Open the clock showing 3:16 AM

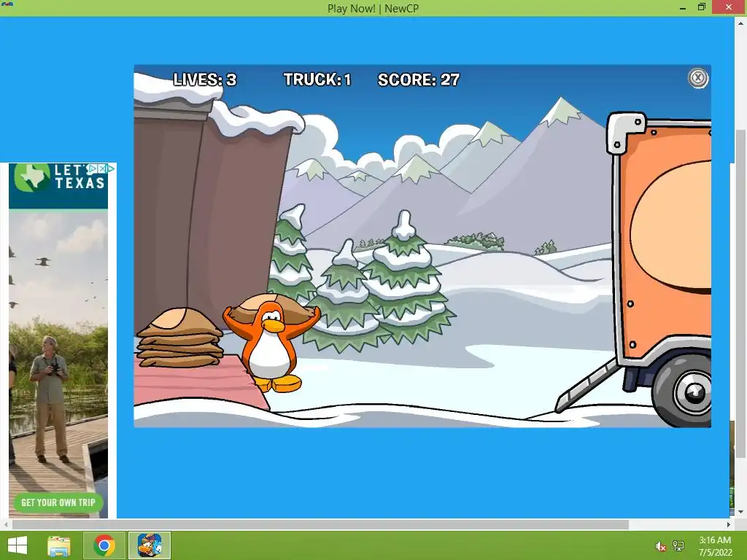(x=715, y=546)
